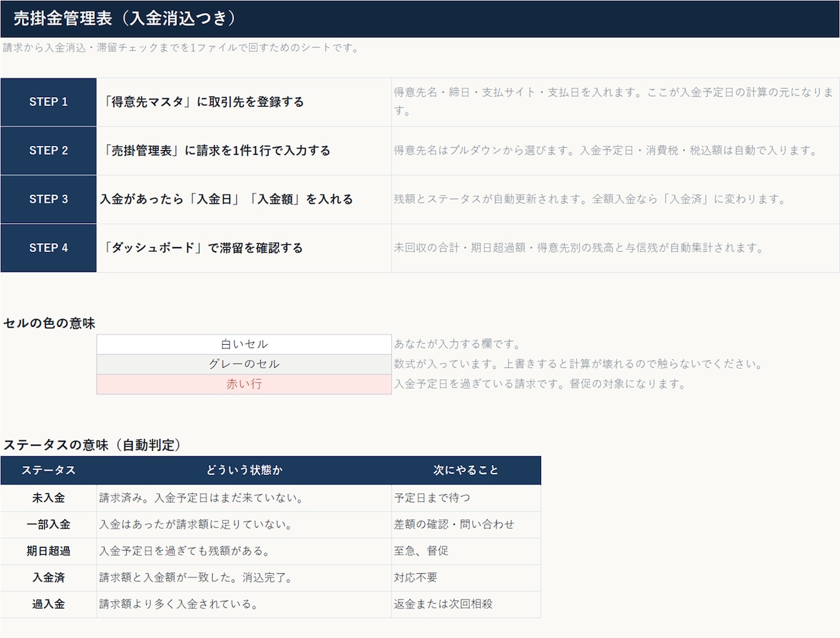The width and height of the screenshot is (840, 638).
Task: Click 「売掛管理表」に請求を1件1行で入力する cell
Action: pos(244,151)
